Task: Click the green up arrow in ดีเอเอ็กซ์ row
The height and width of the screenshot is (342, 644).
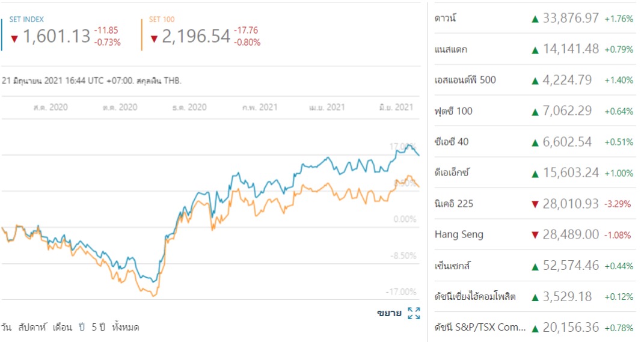Action: coord(535,173)
